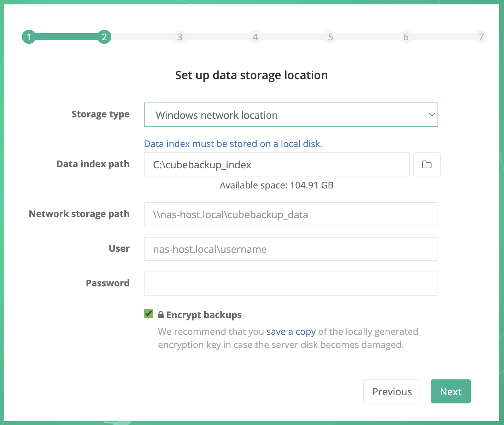Click step 7 circle on progress bar
Image resolution: width=504 pixels, height=425 pixels.
click(481, 37)
